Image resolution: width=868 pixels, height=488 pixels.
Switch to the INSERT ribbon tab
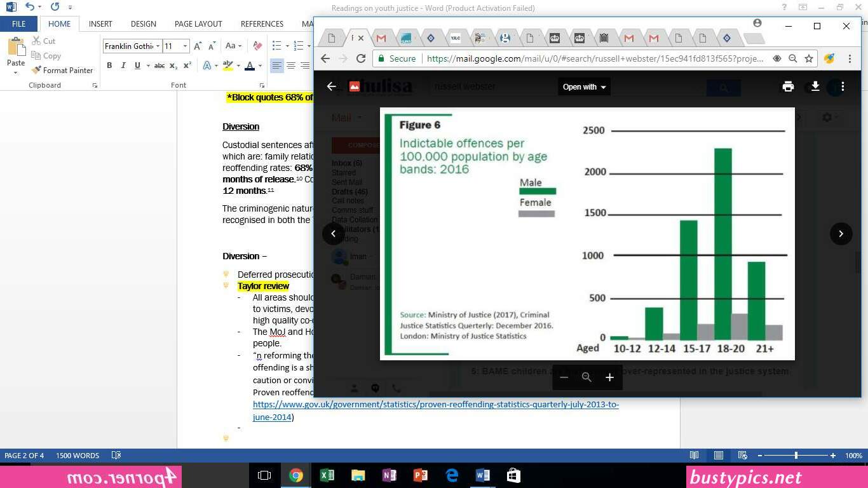100,24
